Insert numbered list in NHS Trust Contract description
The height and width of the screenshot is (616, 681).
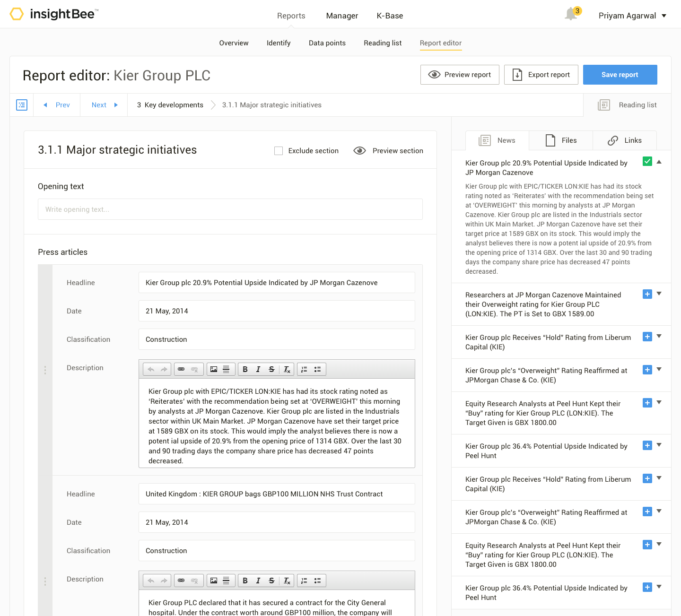point(304,581)
